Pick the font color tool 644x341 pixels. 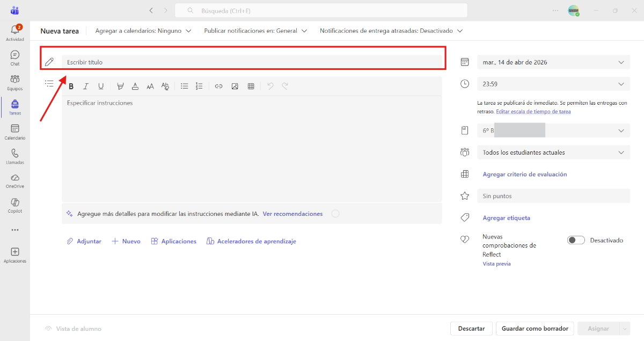click(135, 86)
